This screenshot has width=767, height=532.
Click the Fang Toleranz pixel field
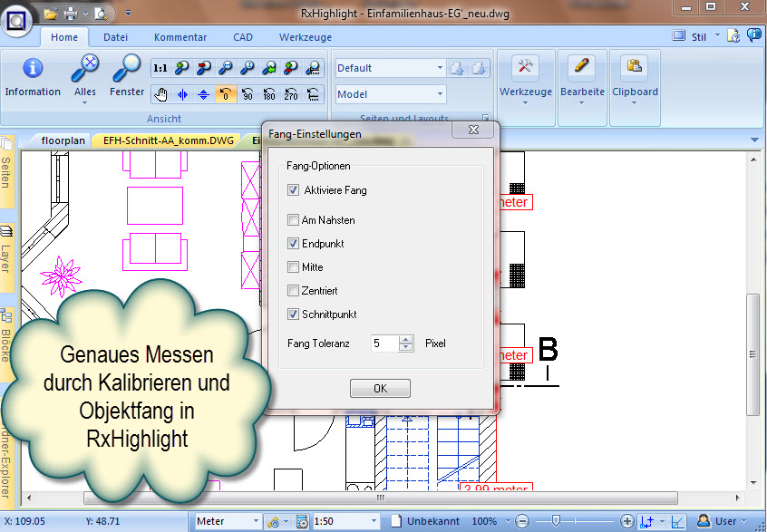pyautogui.click(x=384, y=343)
